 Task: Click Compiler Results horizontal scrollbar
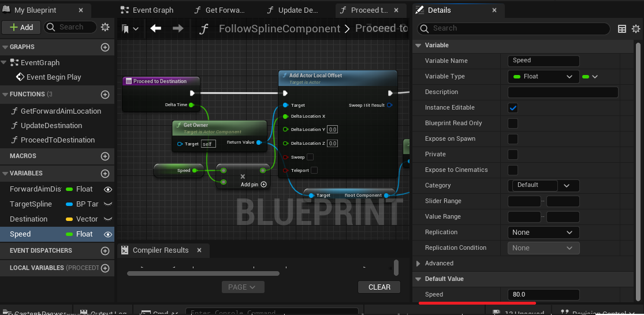(x=203, y=273)
